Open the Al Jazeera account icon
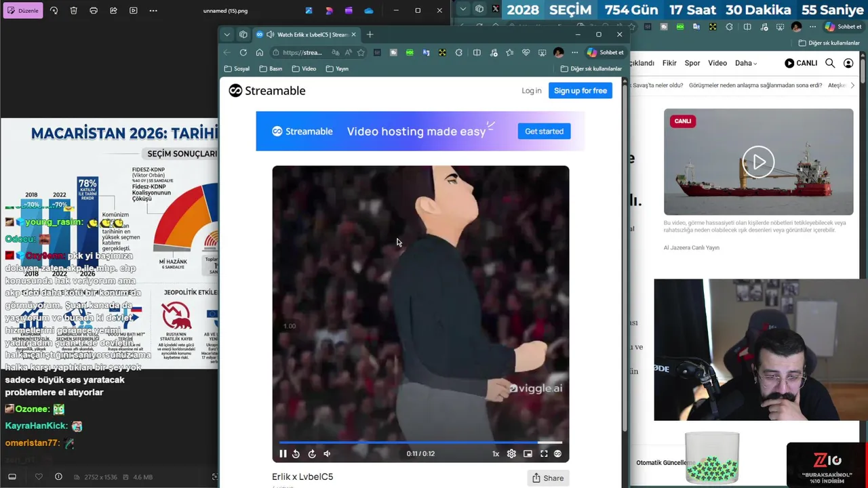868x488 pixels. pos(848,63)
